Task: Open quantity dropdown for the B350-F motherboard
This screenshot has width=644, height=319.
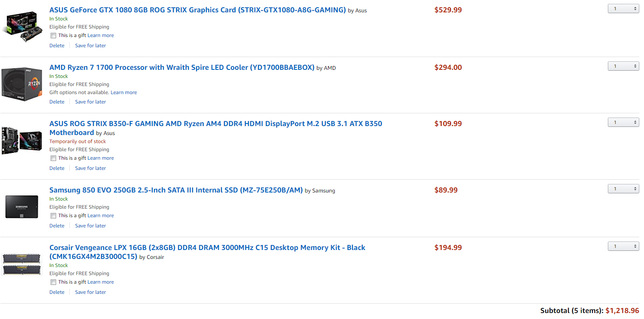Action: (623, 122)
